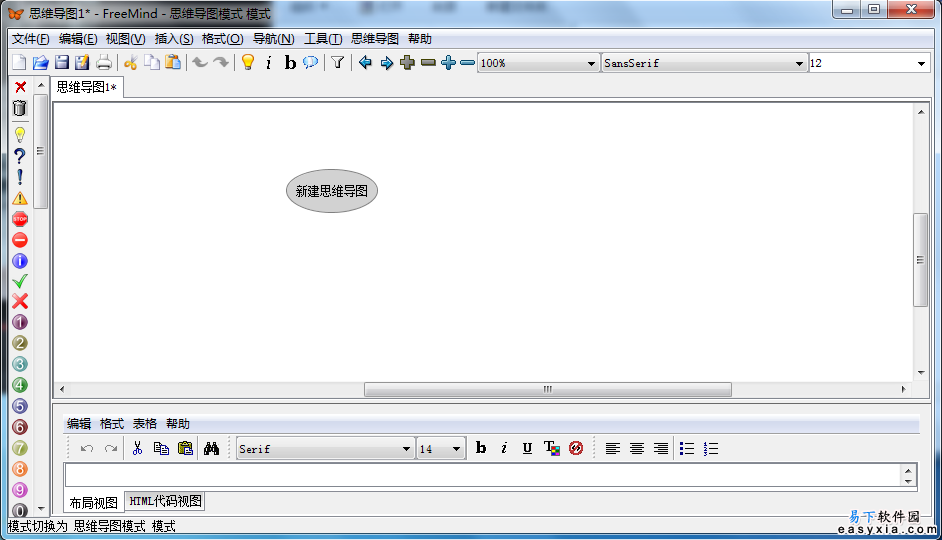Expand the note editor font size 14 dropdown
The width and height of the screenshot is (942, 540).
[456, 449]
